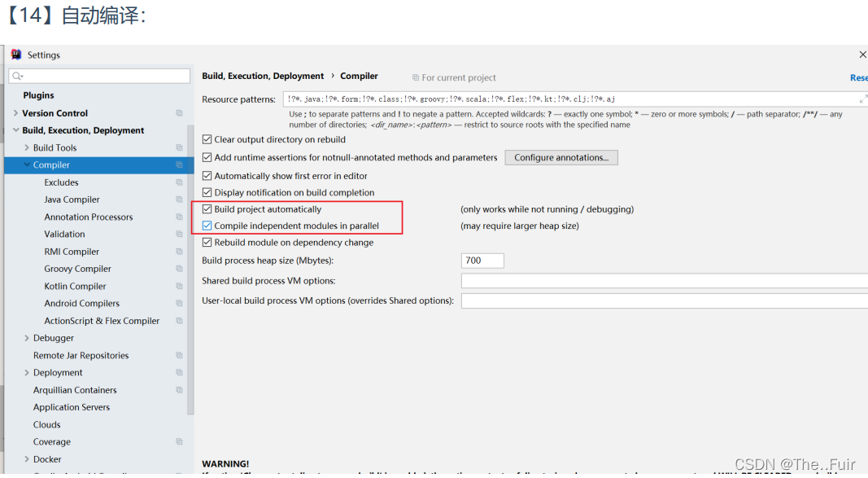Open Application Servers settings page

click(72, 407)
